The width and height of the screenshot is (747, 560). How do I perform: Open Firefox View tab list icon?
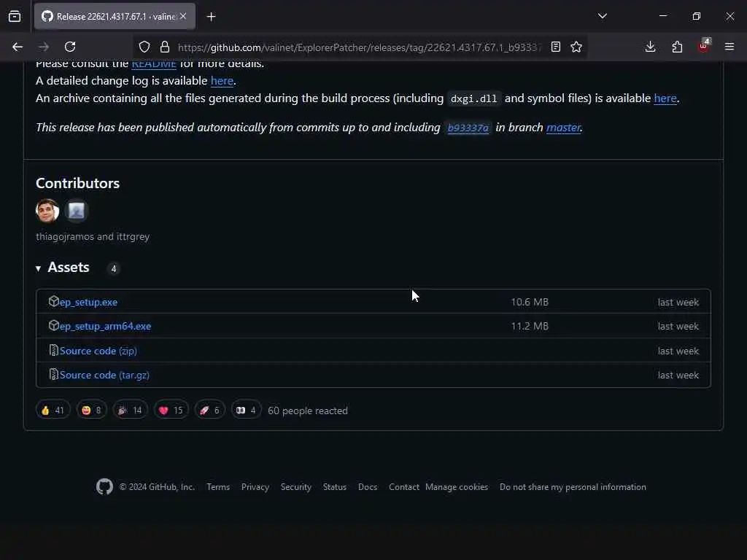pos(15,16)
